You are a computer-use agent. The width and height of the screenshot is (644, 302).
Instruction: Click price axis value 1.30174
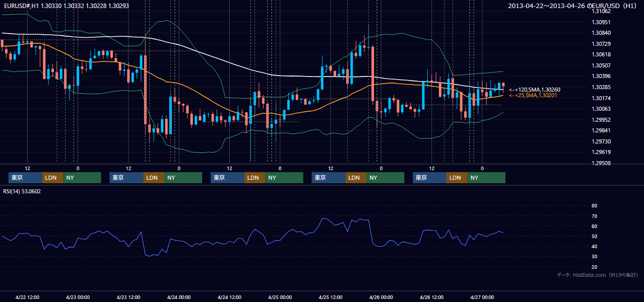[x=601, y=98]
